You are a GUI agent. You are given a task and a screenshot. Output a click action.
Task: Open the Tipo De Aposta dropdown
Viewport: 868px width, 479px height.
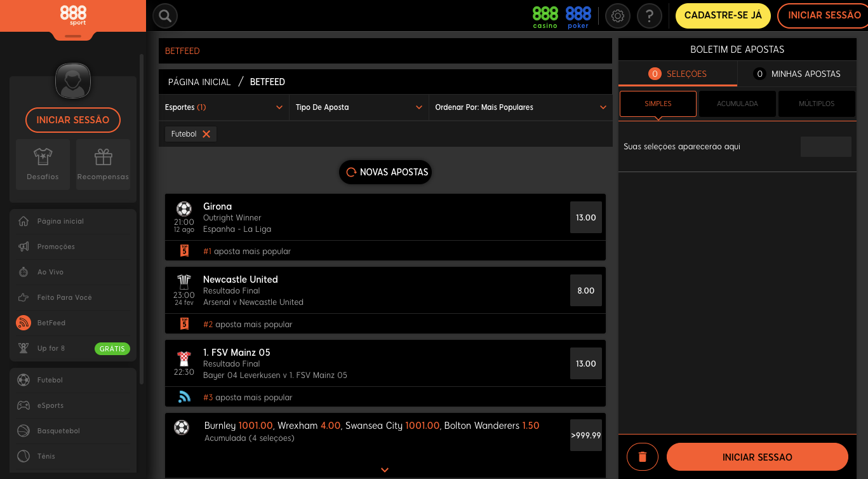pyautogui.click(x=359, y=107)
